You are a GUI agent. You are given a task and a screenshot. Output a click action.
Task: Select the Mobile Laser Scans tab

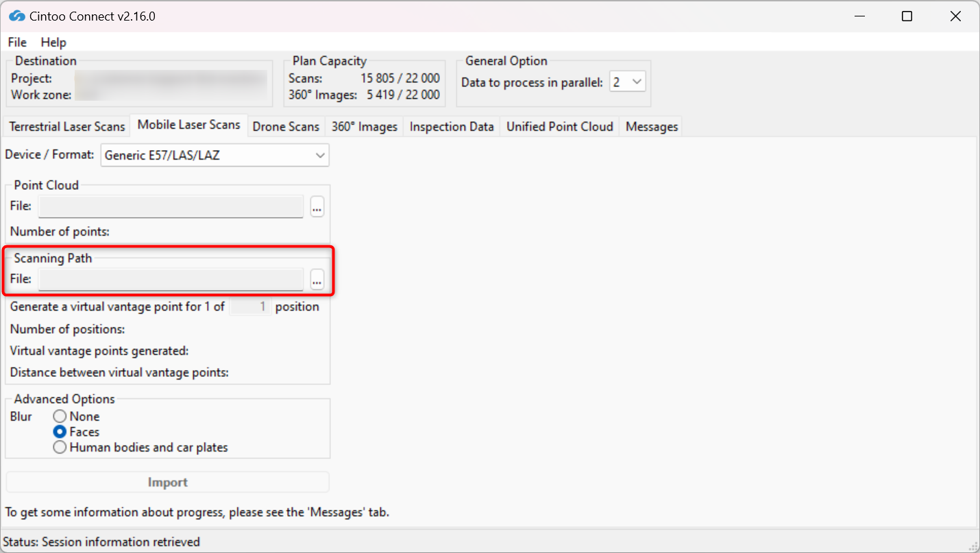point(188,125)
